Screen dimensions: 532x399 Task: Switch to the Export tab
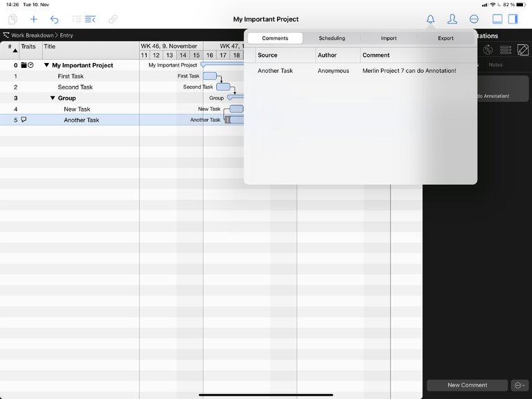(x=445, y=38)
